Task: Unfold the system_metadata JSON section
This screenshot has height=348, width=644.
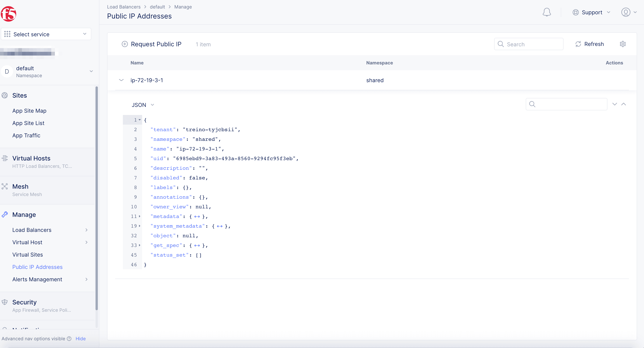Action: [x=139, y=226]
